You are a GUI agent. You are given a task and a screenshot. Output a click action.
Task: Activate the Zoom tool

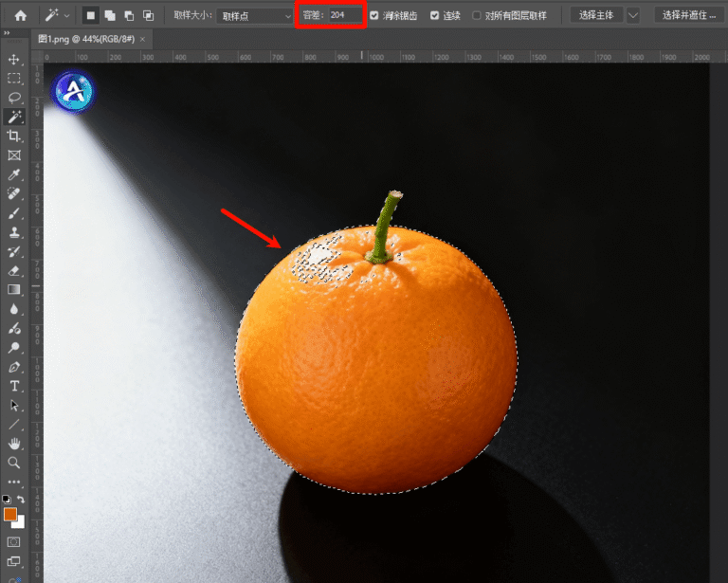point(14,463)
